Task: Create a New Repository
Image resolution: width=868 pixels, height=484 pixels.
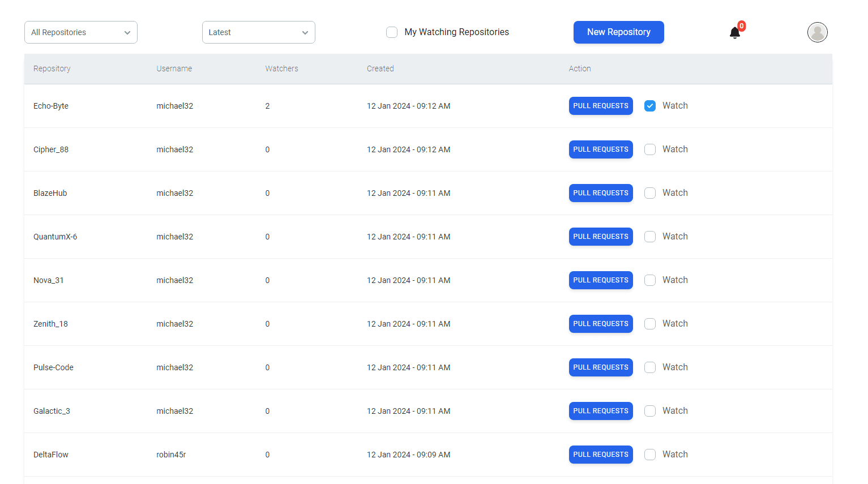Action: pyautogui.click(x=618, y=32)
